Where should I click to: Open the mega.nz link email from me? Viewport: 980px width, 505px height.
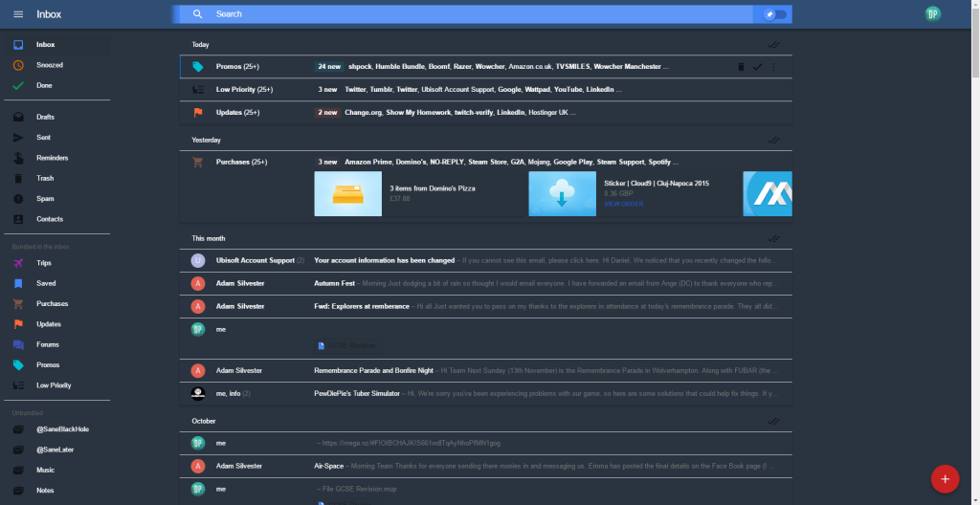click(485, 443)
